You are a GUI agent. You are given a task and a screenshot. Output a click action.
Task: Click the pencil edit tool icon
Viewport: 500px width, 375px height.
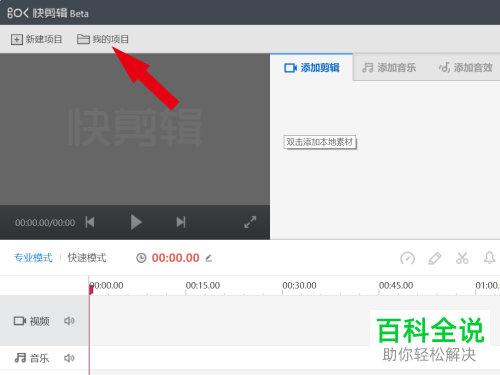tap(435, 258)
